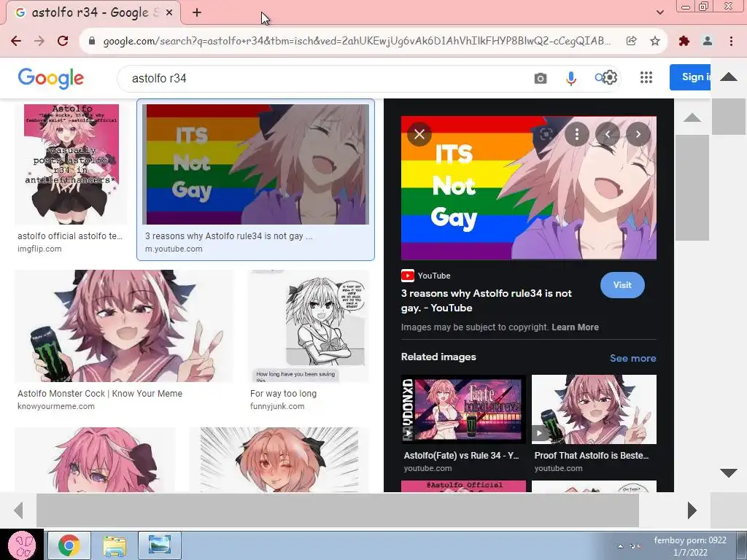Open the Google apps grid

pyautogui.click(x=646, y=77)
